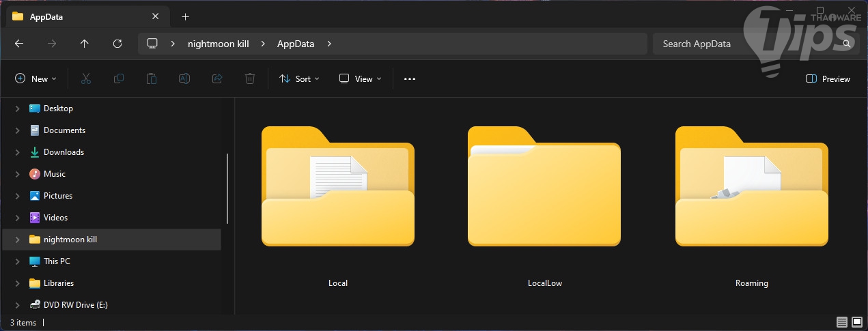Click the Delete trash icon
868x331 pixels.
click(x=250, y=79)
